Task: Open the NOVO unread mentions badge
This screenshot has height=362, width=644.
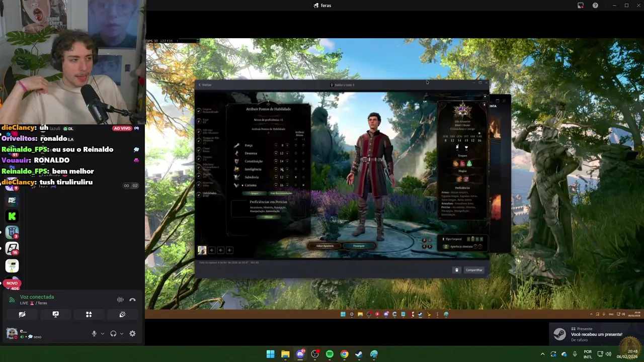Action: 12,283
